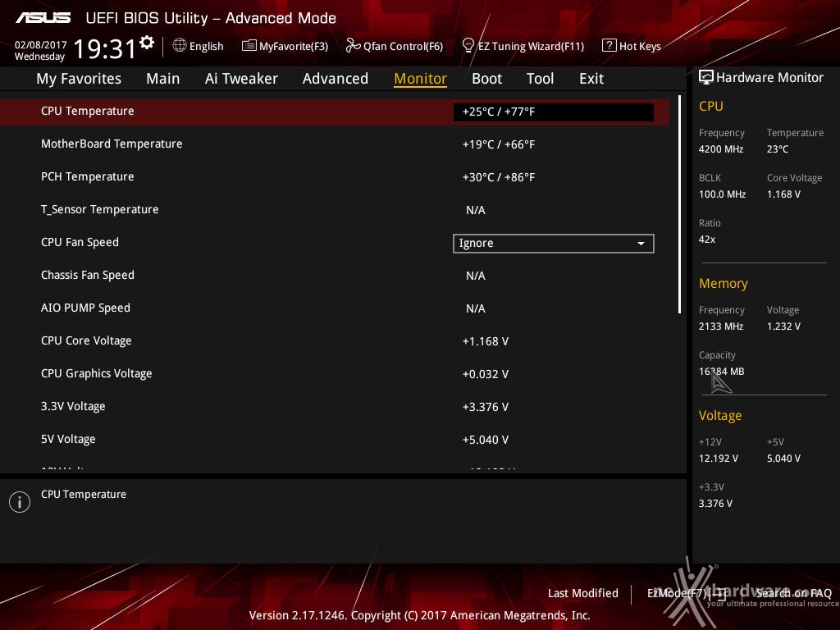840x630 pixels.
Task: Click +19°C / +66°F motherboard value
Action: point(498,144)
